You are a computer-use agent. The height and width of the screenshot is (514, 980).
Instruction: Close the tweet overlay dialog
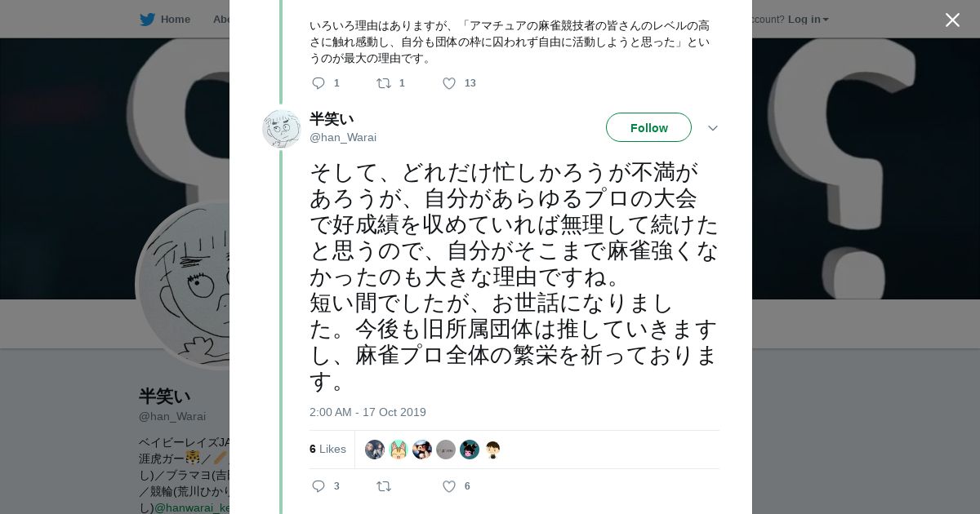pyautogui.click(x=952, y=20)
